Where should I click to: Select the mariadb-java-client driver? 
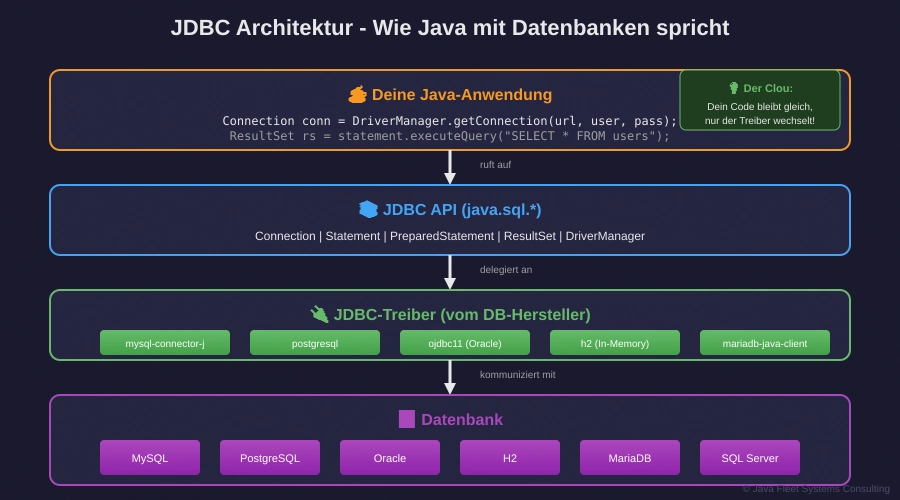click(765, 343)
